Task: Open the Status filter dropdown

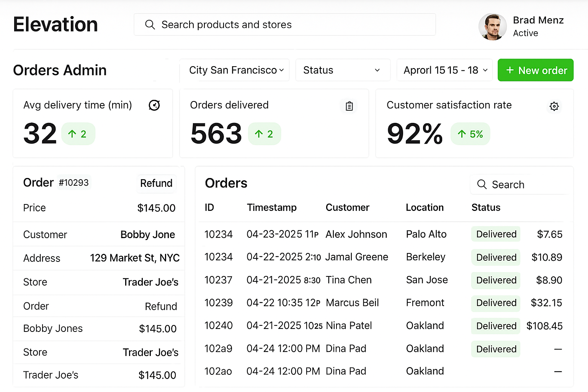Action: [x=342, y=70]
